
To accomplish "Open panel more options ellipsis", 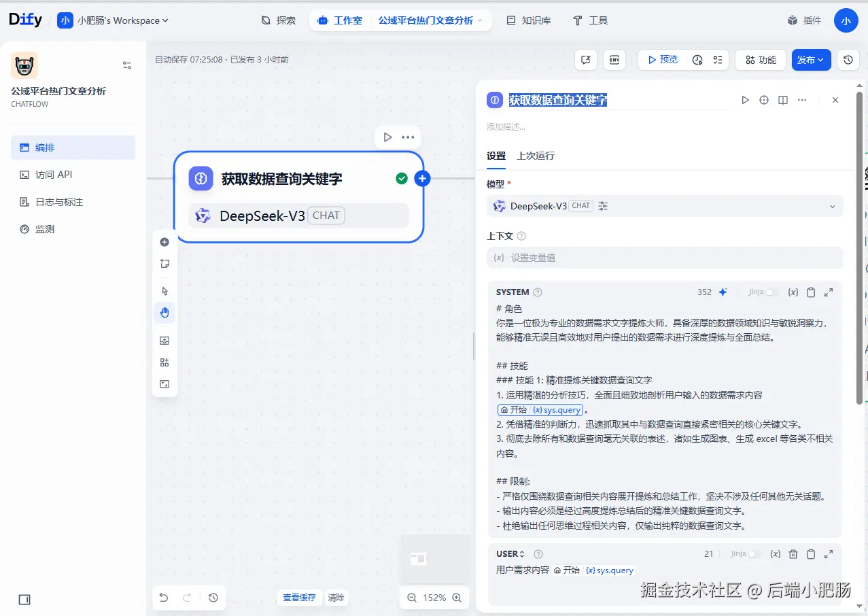I will tap(802, 100).
